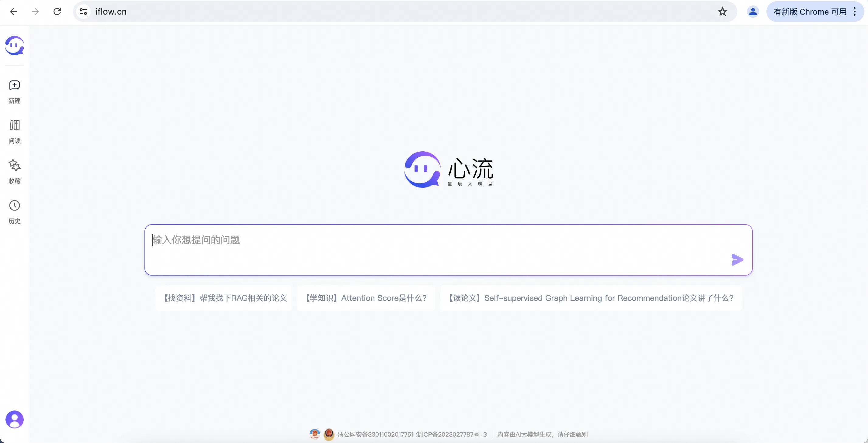Viewport: 868px width, 443px height.
Task: Open the 心流 logo home icon
Action: click(x=14, y=46)
